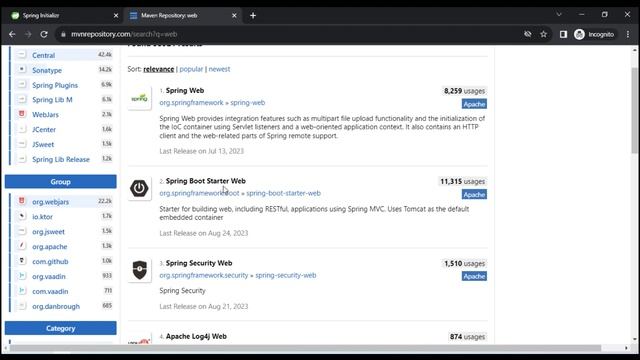Screen dimensions: 640x360
Task: Click the Category section header
Action: (x=60, y=328)
